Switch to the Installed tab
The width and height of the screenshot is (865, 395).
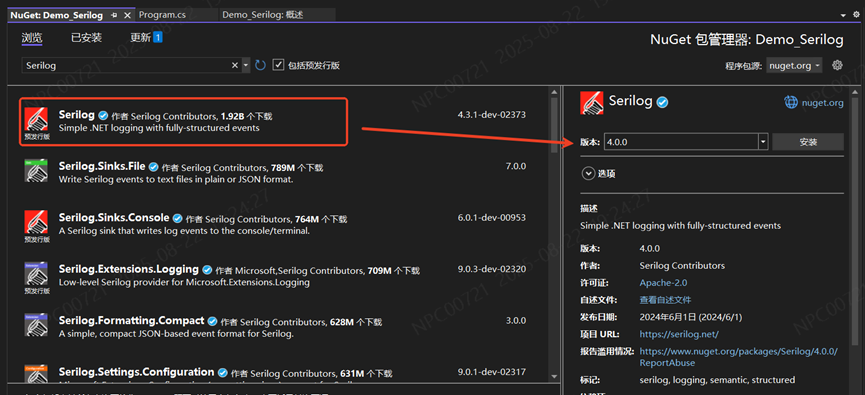[x=86, y=38]
